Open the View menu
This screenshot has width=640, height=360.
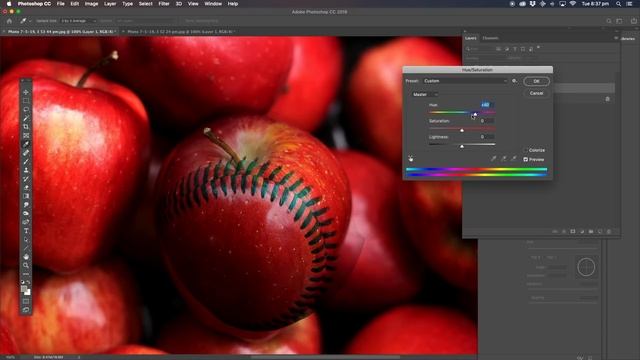pyautogui.click(x=193, y=4)
